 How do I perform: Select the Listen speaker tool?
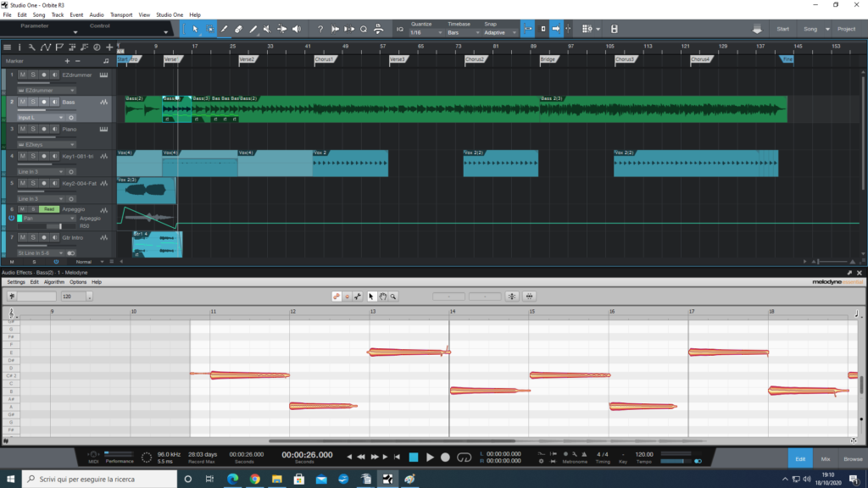pyautogui.click(x=296, y=29)
